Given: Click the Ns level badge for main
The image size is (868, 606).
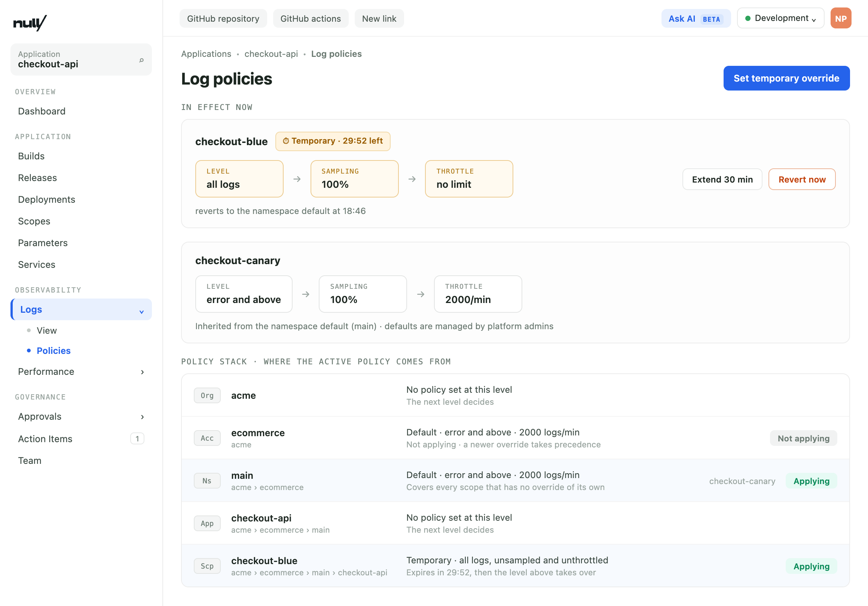Looking at the screenshot, I should pyautogui.click(x=207, y=481).
